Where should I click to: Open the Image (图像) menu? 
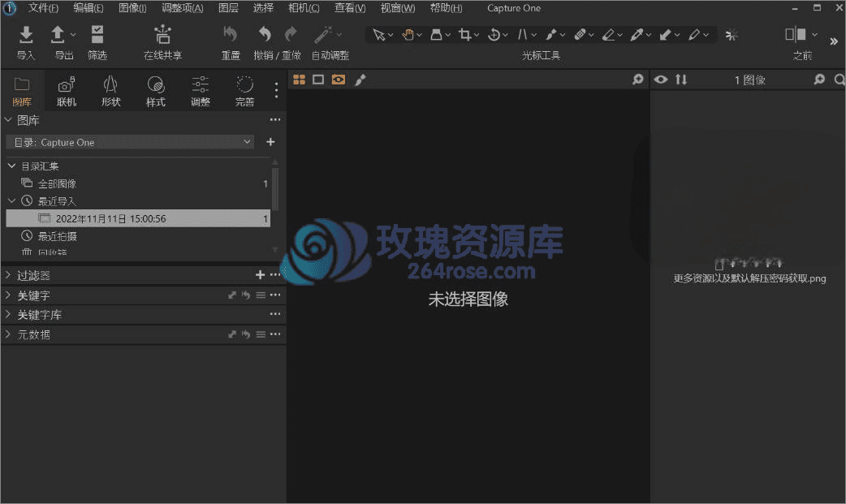click(132, 8)
